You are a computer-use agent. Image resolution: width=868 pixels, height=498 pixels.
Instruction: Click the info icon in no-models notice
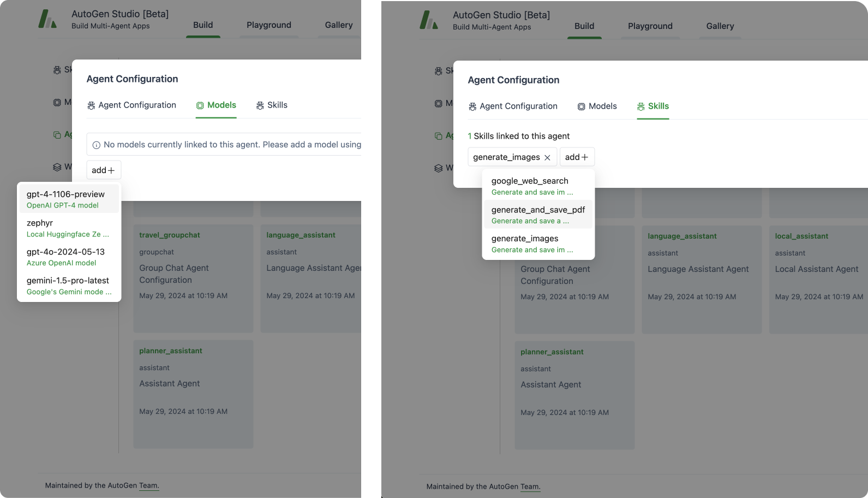97,145
